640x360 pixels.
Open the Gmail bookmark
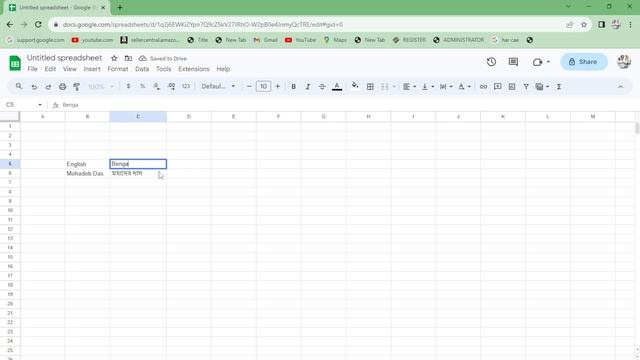[265, 40]
